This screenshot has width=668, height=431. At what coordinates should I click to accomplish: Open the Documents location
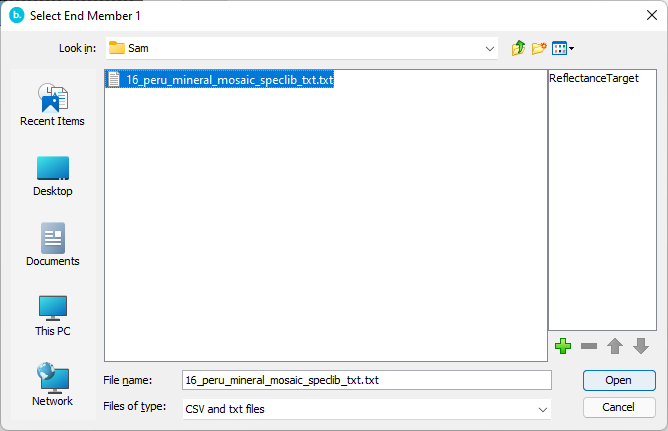pyautogui.click(x=52, y=245)
